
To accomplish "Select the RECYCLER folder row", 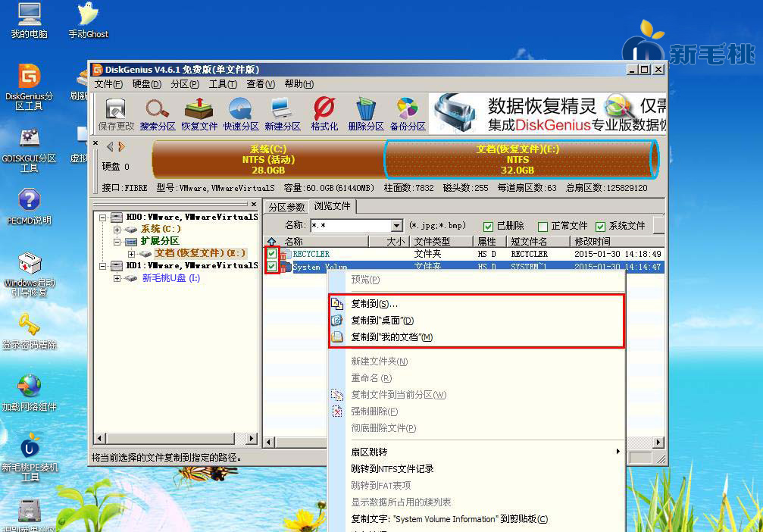I will coord(465,254).
